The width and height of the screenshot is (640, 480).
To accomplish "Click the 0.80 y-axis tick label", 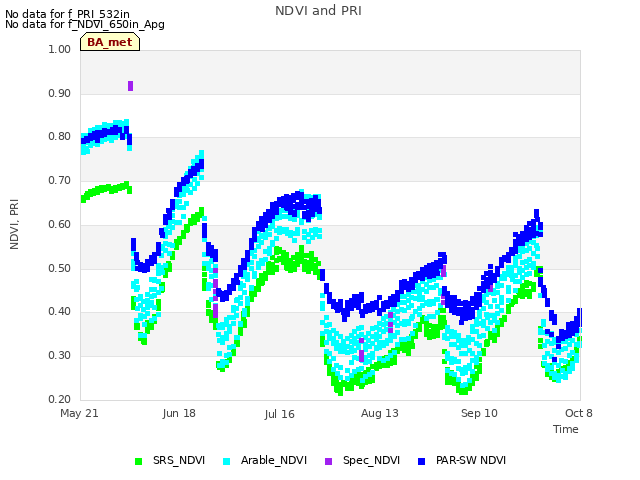I will tap(60, 137).
